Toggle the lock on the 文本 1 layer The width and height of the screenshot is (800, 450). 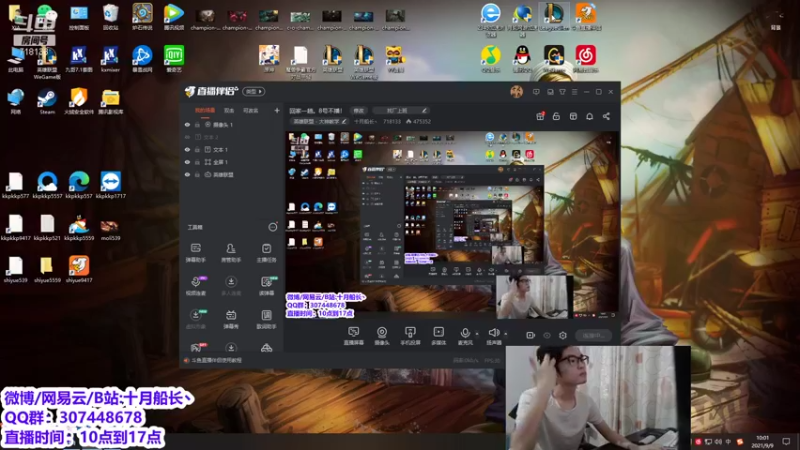tap(197, 149)
